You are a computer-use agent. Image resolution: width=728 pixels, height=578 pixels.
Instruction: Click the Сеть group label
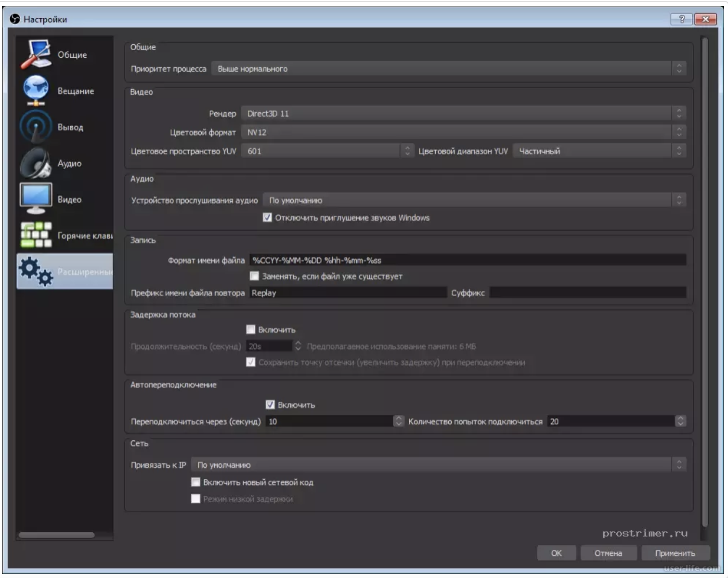pyautogui.click(x=139, y=443)
